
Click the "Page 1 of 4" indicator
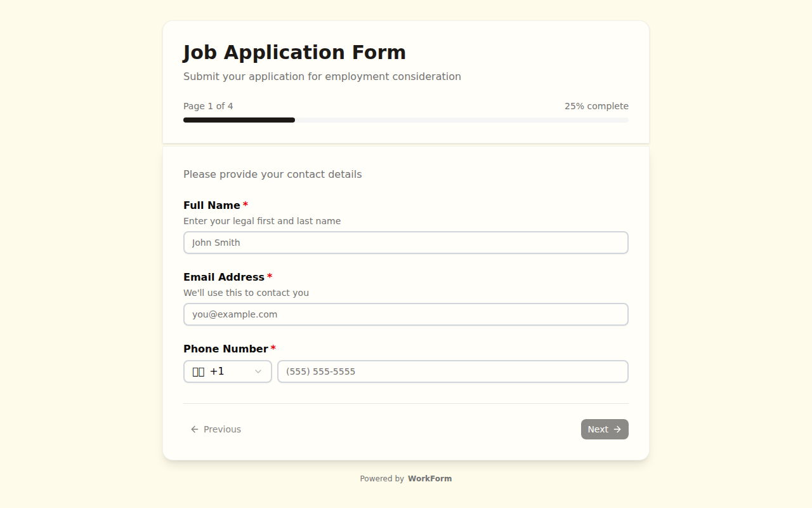coord(208,106)
